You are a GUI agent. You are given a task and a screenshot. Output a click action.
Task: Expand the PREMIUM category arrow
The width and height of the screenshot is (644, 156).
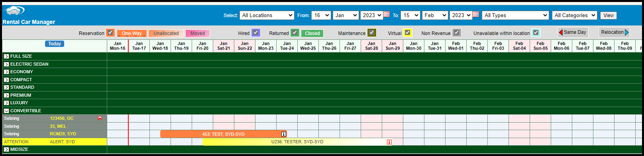[6, 95]
